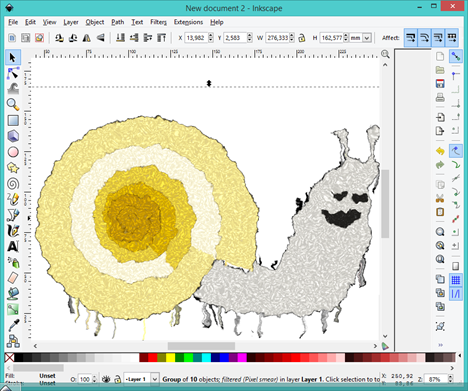Increase the opacity O stepper
The image size is (468, 391).
(94, 377)
